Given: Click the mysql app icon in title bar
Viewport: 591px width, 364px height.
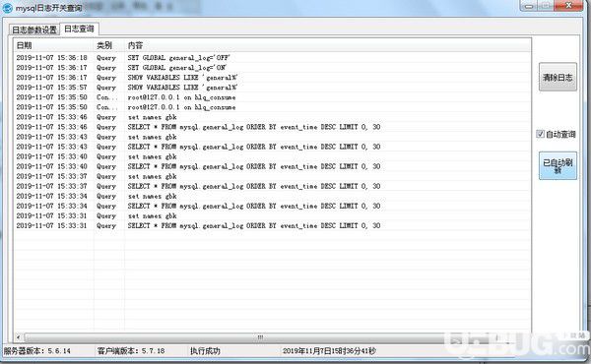Looking at the screenshot, I should pos(7,8).
